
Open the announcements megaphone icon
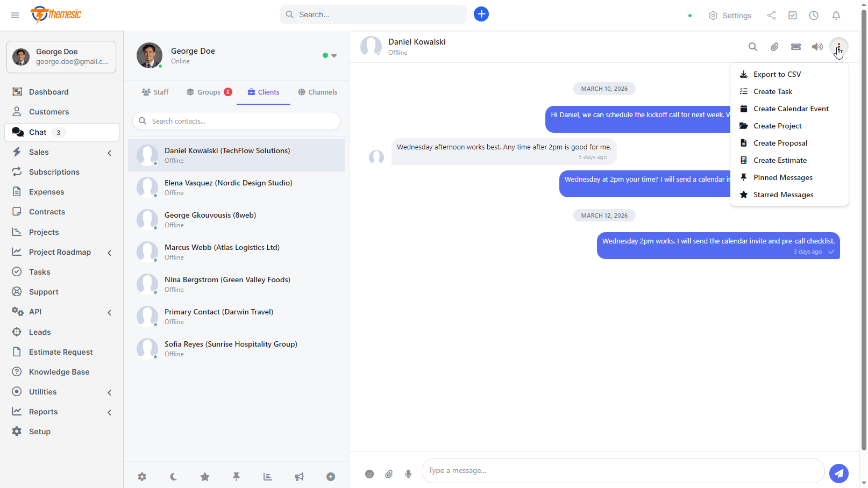(299, 476)
